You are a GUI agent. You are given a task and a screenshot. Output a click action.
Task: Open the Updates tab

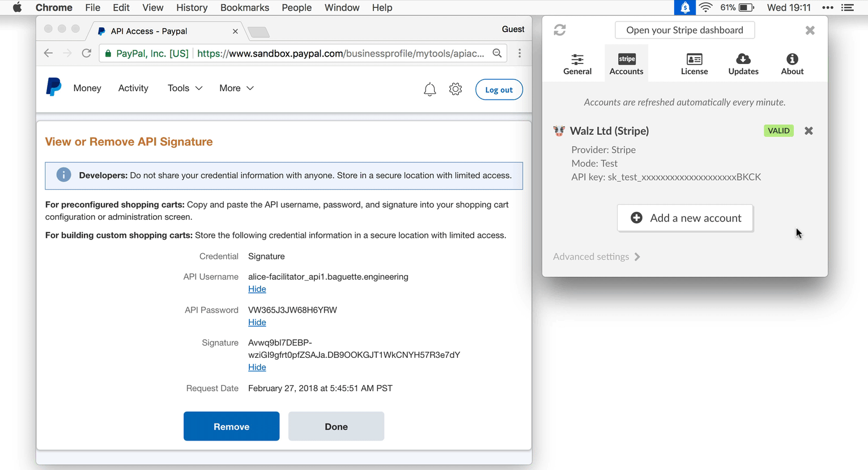(x=743, y=64)
